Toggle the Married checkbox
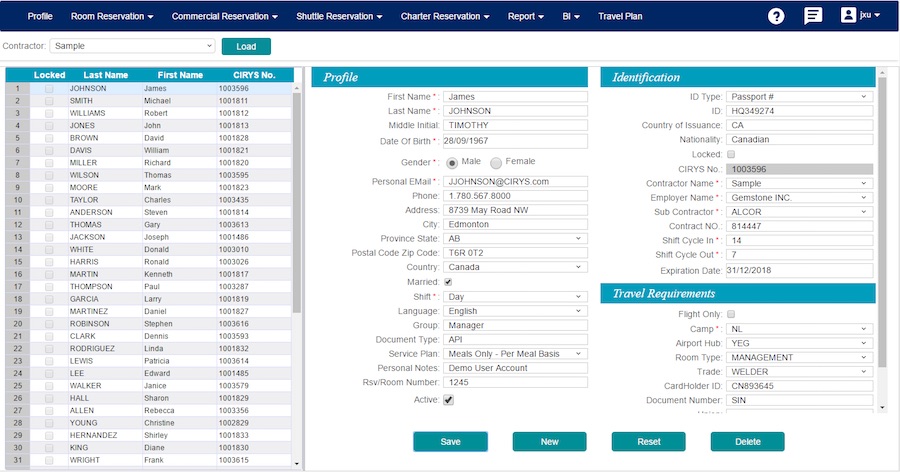The width and height of the screenshot is (900, 472). (448, 282)
